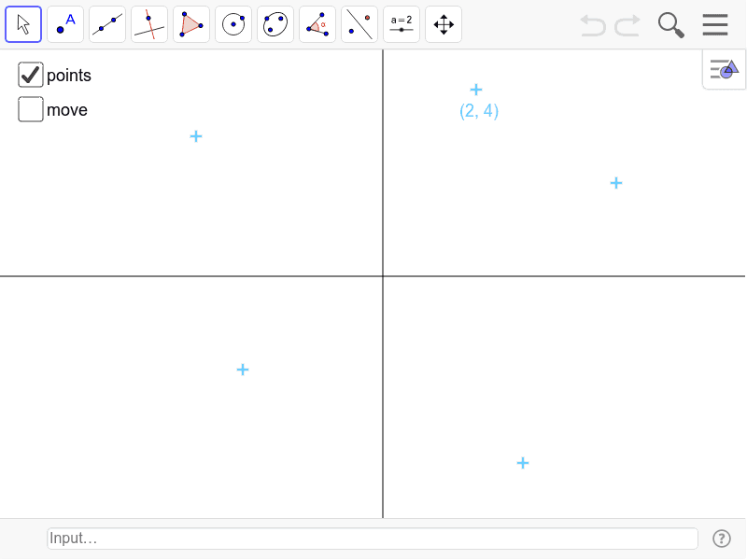Click the point cross in the lower-left quadrant
Image resolution: width=747 pixels, height=560 pixels.
pos(243,370)
